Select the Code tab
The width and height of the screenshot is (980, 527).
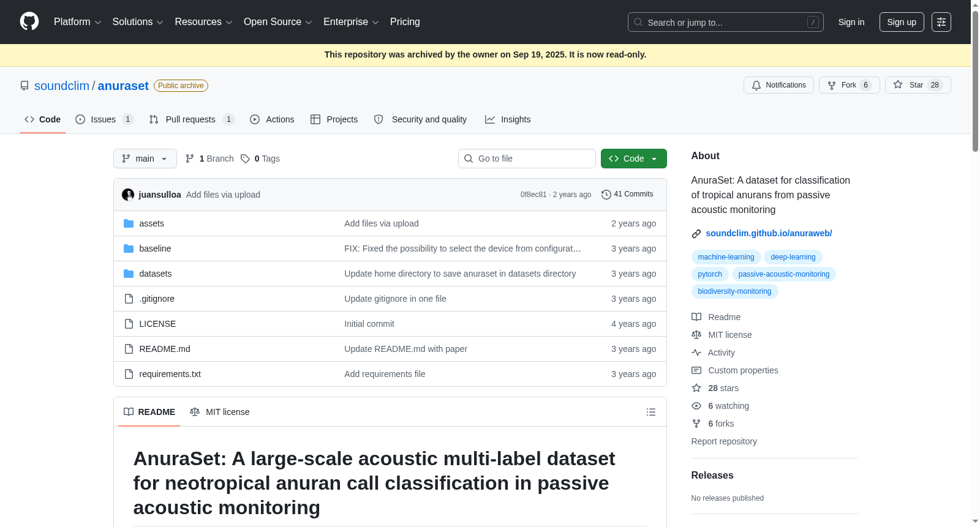tap(43, 119)
